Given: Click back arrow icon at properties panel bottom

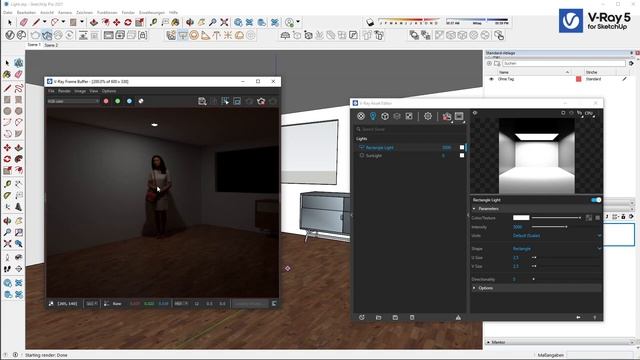Looking at the screenshot, I should point(578,317).
